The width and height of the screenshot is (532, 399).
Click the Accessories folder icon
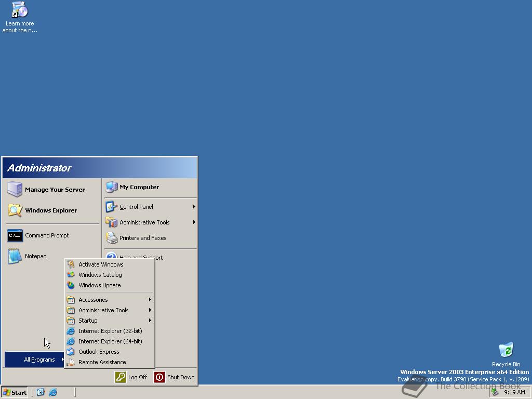71,300
